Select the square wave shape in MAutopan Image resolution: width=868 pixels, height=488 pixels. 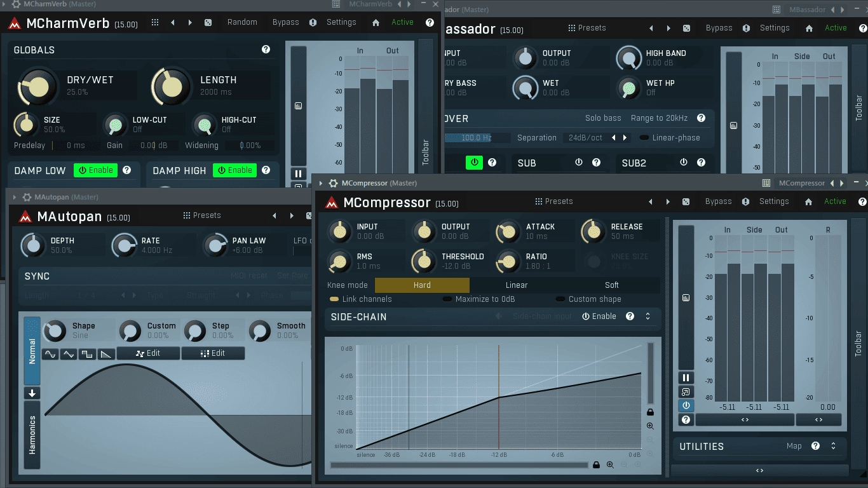[x=88, y=354]
